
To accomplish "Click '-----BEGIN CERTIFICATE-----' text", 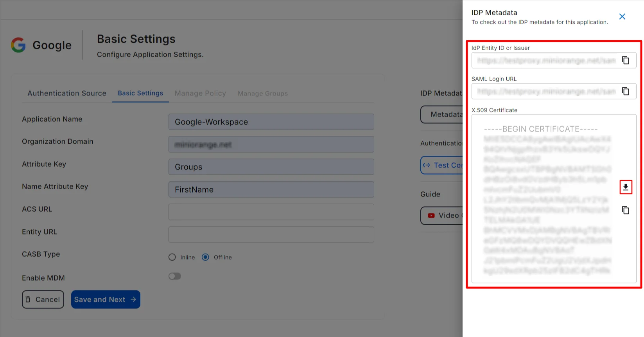I will [x=541, y=129].
